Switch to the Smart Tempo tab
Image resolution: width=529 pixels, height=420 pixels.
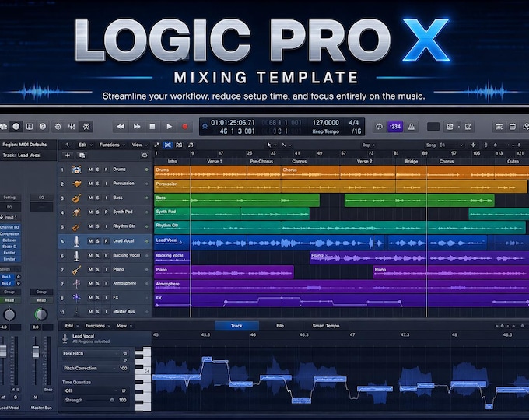[325, 326]
